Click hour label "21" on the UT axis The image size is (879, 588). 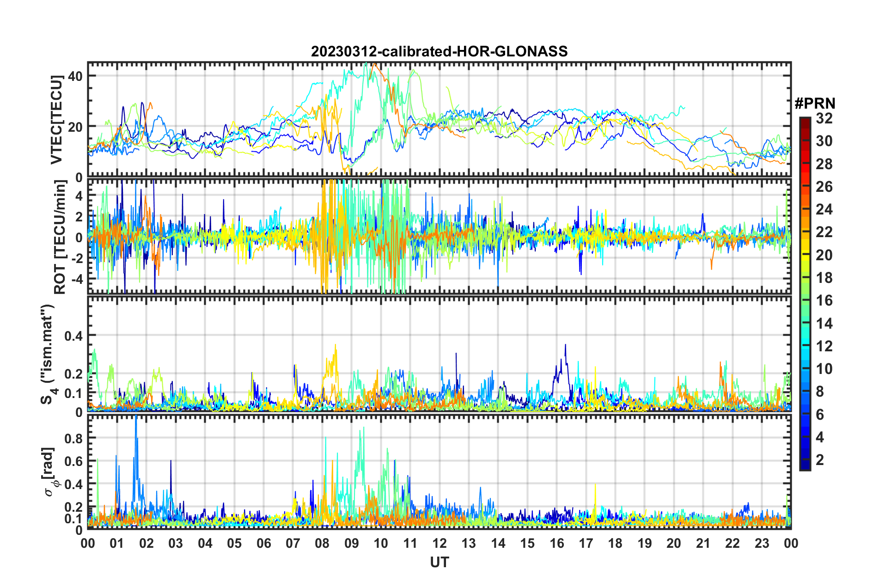point(703,543)
